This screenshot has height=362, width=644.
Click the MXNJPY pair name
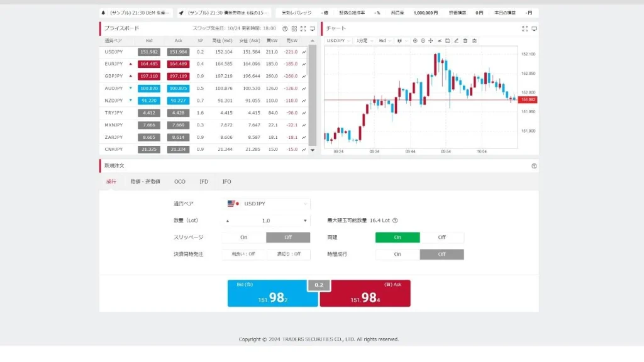point(114,125)
